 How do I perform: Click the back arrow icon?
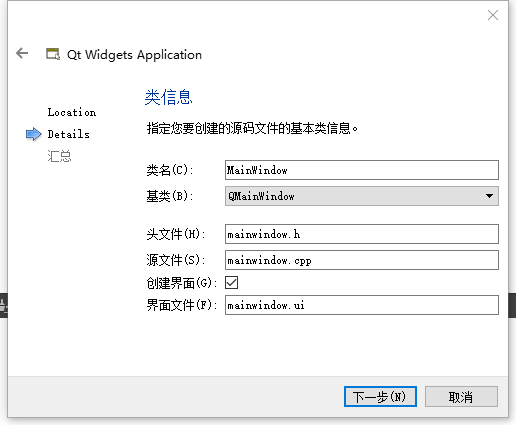coord(22,53)
